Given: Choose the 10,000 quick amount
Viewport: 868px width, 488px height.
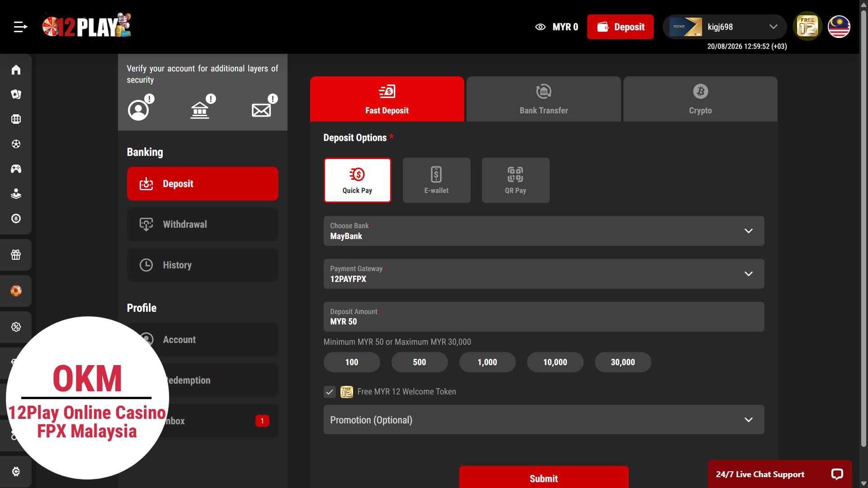Looking at the screenshot, I should [x=555, y=362].
